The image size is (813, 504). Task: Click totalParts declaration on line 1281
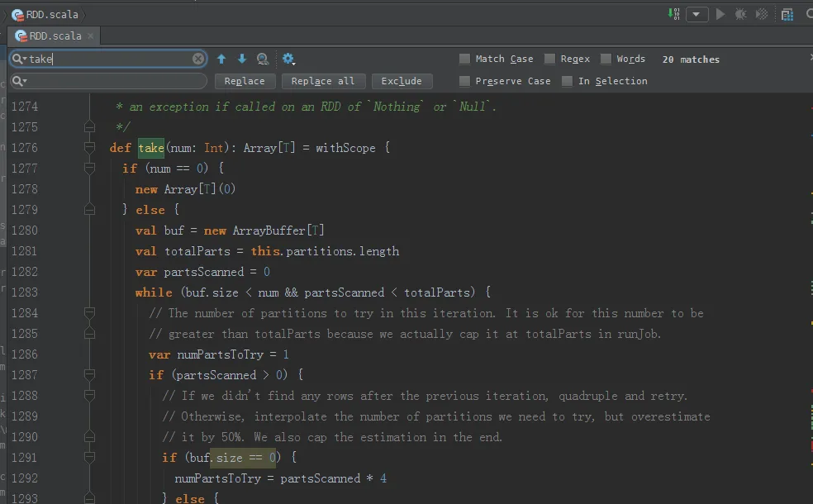tap(197, 251)
